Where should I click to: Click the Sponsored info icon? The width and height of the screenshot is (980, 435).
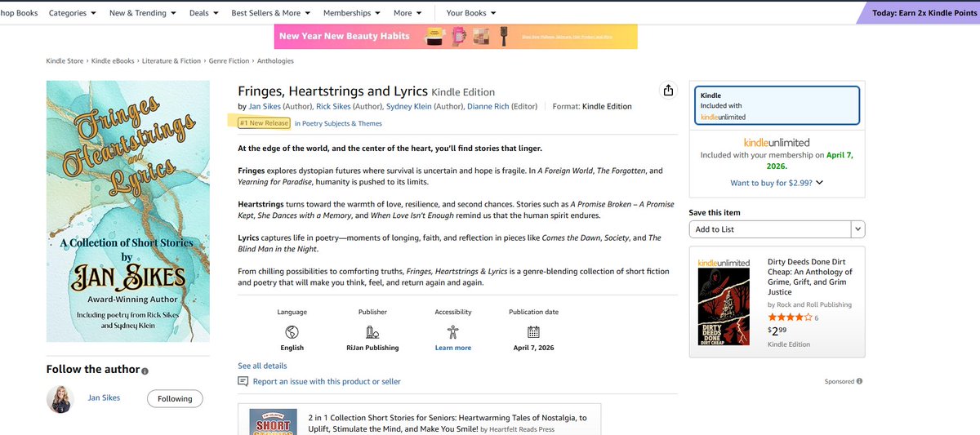[860, 381]
